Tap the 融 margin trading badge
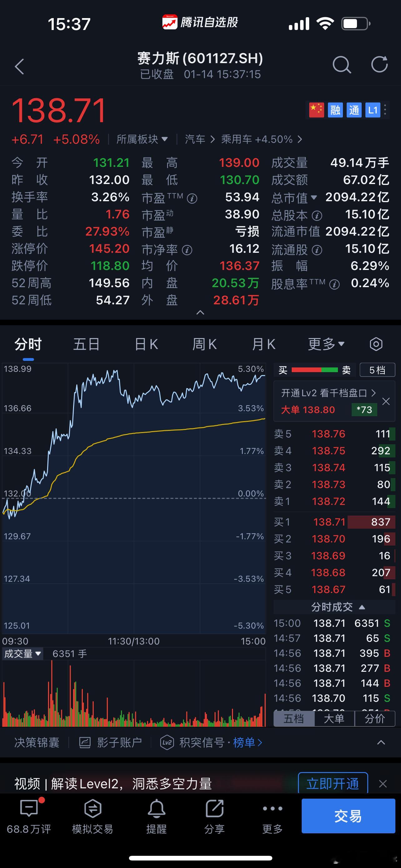 coord(335,110)
